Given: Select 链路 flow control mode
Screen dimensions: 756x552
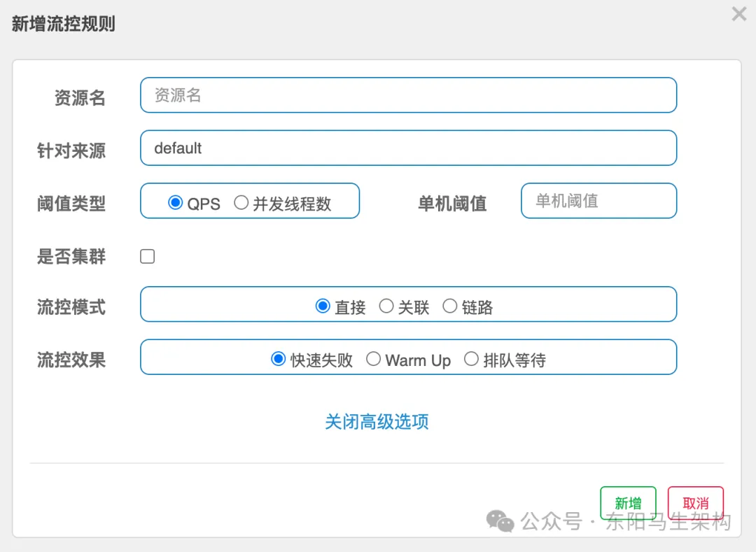Looking at the screenshot, I should (x=450, y=306).
